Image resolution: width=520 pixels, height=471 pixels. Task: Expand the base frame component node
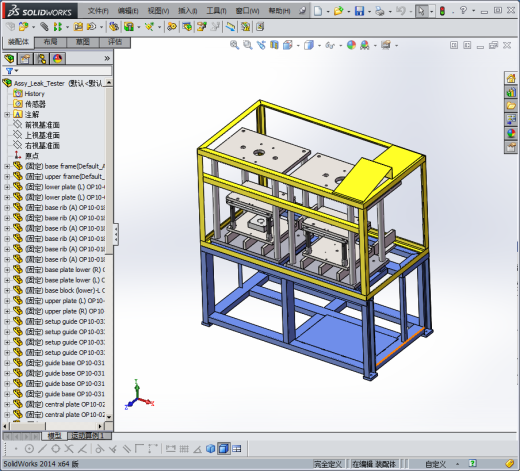7,166
